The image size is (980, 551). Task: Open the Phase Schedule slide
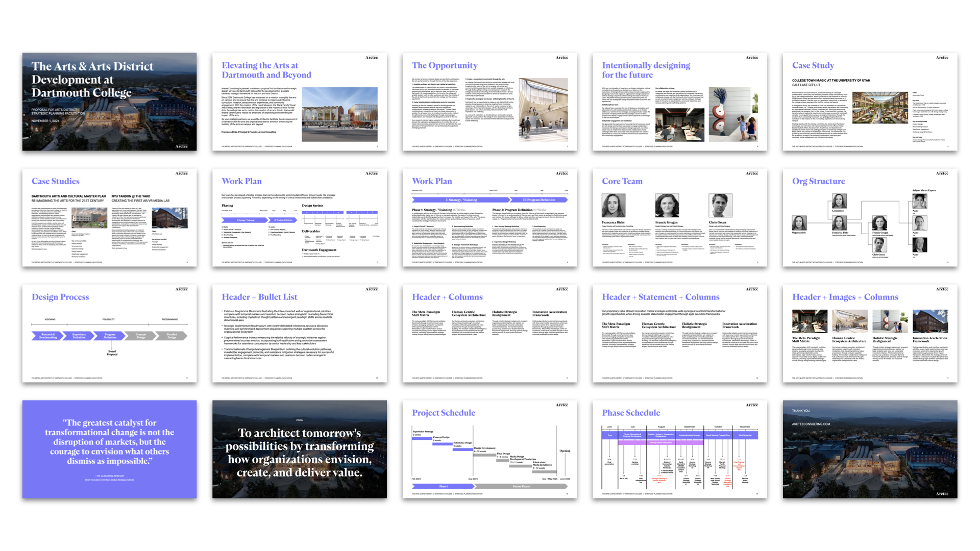pos(679,449)
